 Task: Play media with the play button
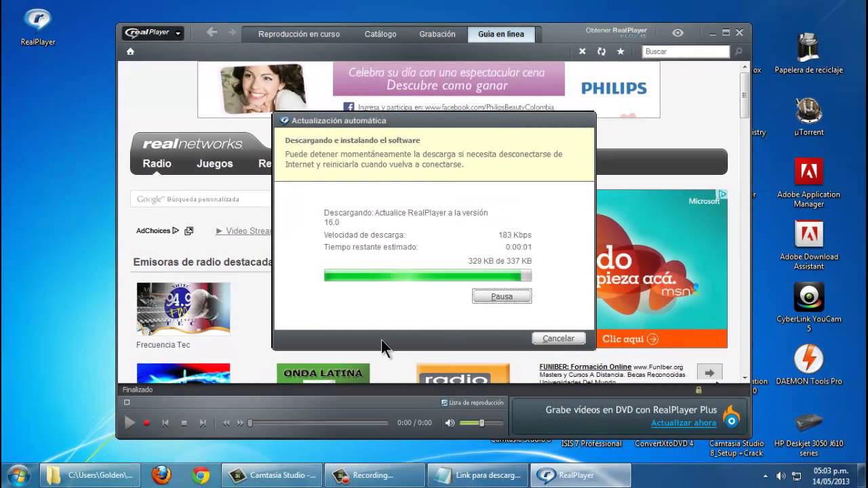[x=130, y=423]
